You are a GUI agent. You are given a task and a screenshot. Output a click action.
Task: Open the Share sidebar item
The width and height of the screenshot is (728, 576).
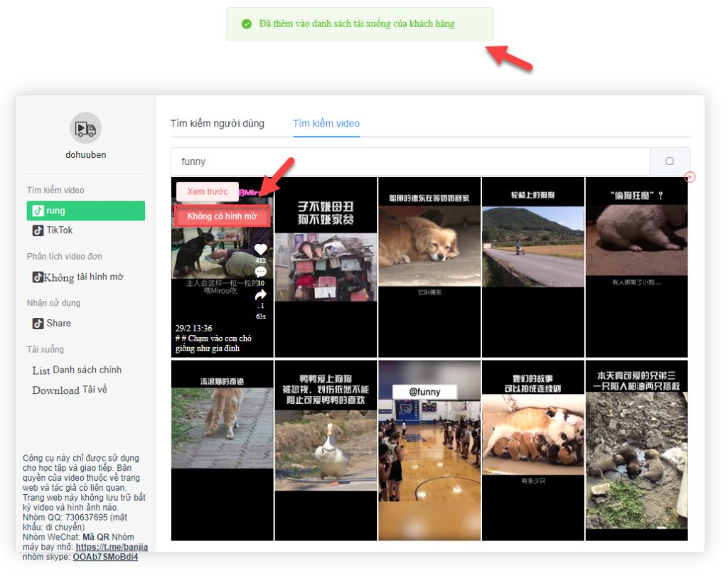pyautogui.click(x=51, y=324)
